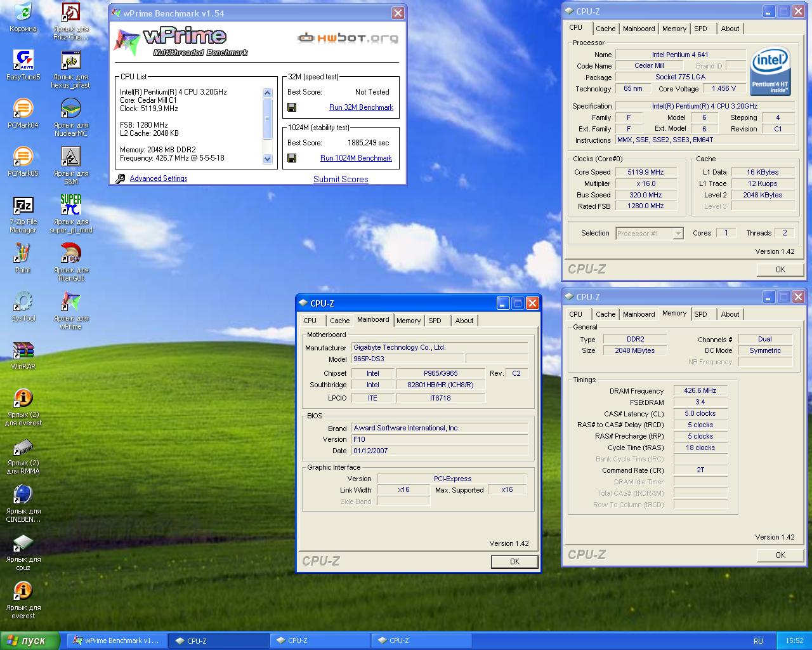This screenshot has height=650, width=812.
Task: Open the CINEBENCH shortcut icon
Action: pos(23,494)
